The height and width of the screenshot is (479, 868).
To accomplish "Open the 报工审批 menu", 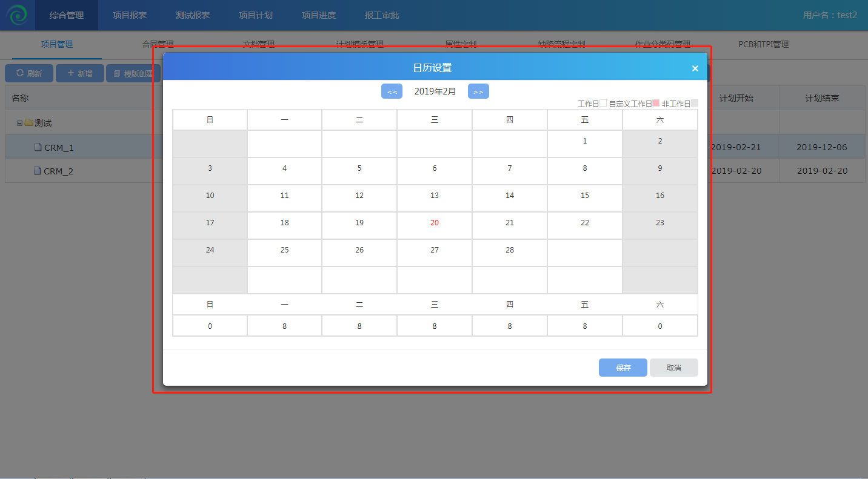I will pyautogui.click(x=382, y=15).
